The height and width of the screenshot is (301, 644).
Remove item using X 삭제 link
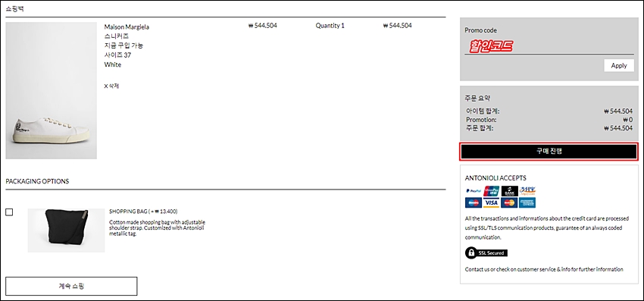tap(111, 86)
